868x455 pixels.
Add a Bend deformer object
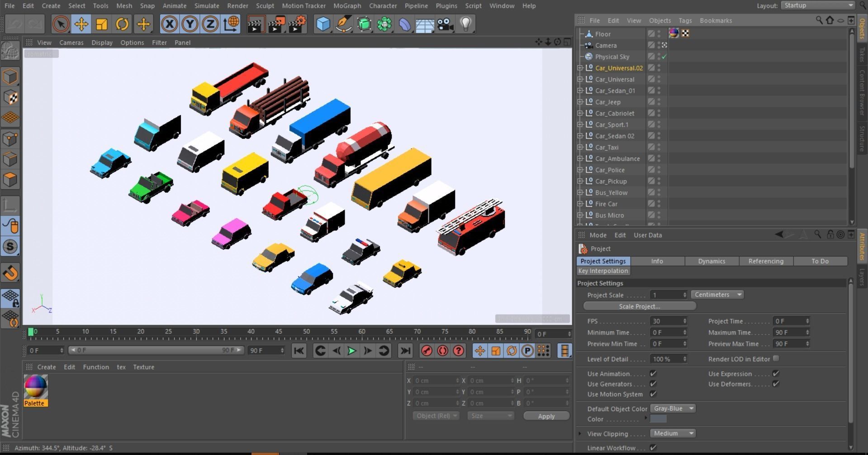[x=405, y=24]
